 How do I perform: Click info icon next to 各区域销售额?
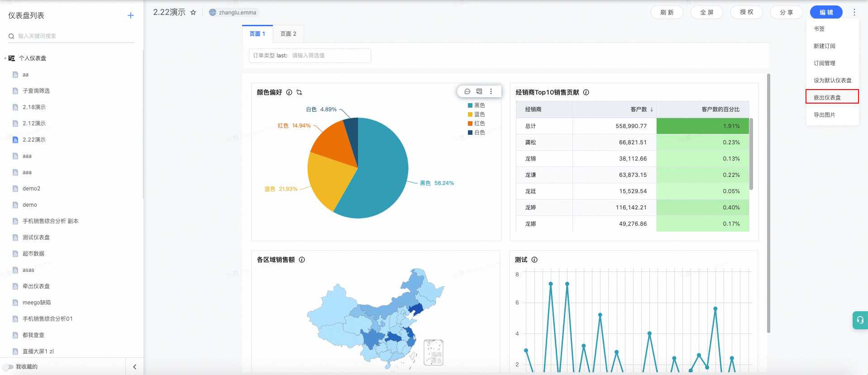tap(302, 260)
